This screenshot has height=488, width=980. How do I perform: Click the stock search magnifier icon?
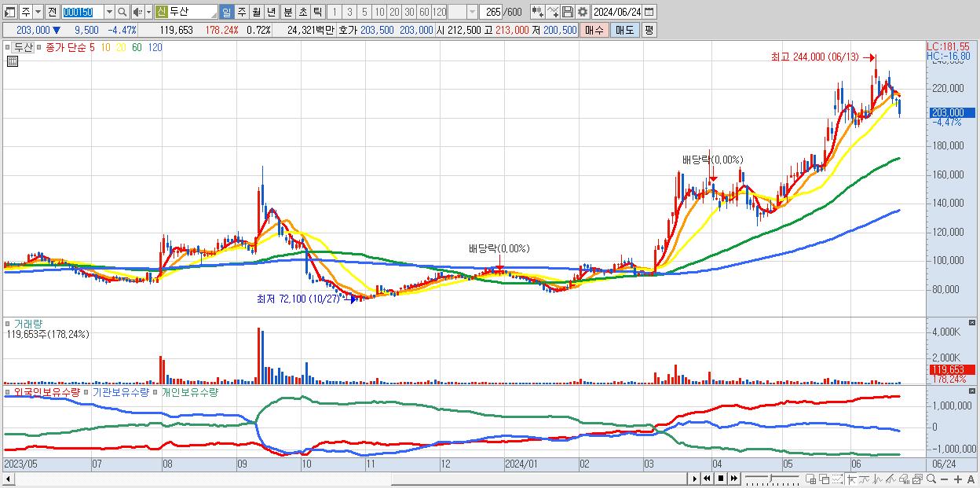click(122, 12)
